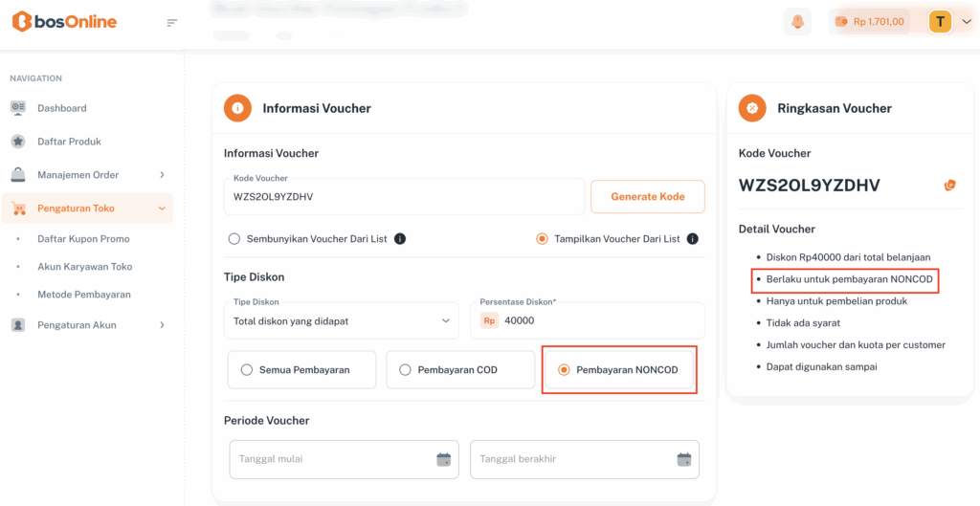980x506 pixels.
Task: Click the bosOnline logo
Action: point(64,22)
